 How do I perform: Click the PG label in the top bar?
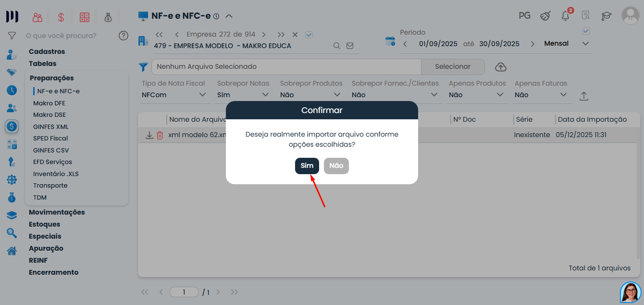[524, 15]
